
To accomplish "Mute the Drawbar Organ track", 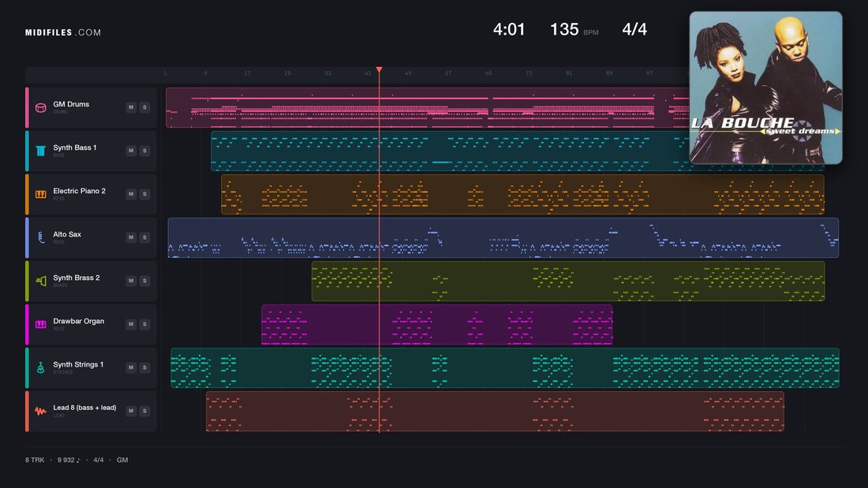I will coord(131,324).
